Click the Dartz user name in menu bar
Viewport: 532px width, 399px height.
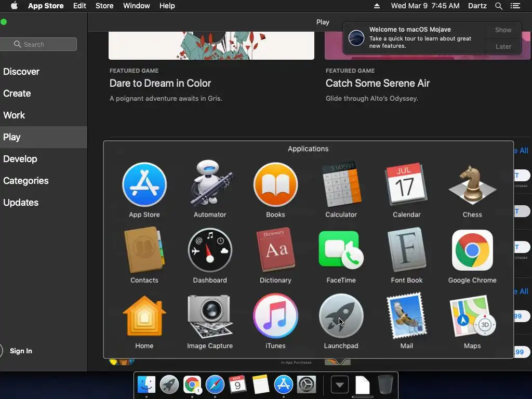pos(477,6)
